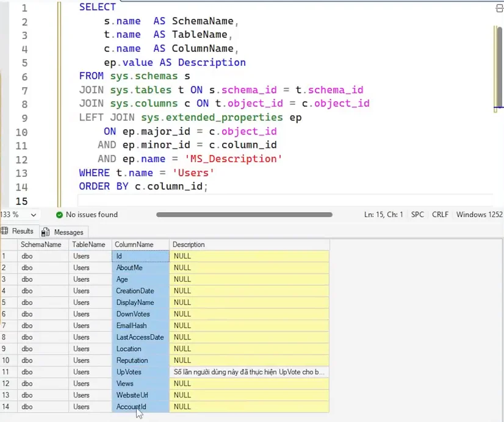Select the 'Views' cell
Screen dimensions: 504x422
(x=140, y=384)
